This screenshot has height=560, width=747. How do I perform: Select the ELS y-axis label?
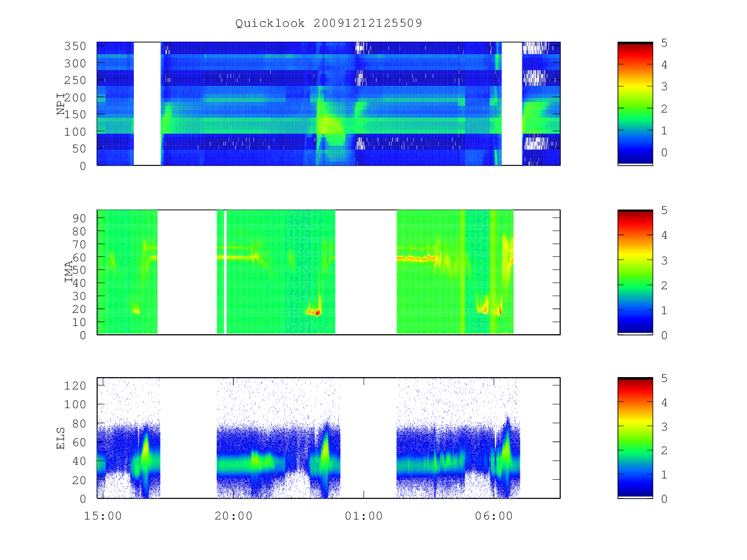click(61, 438)
